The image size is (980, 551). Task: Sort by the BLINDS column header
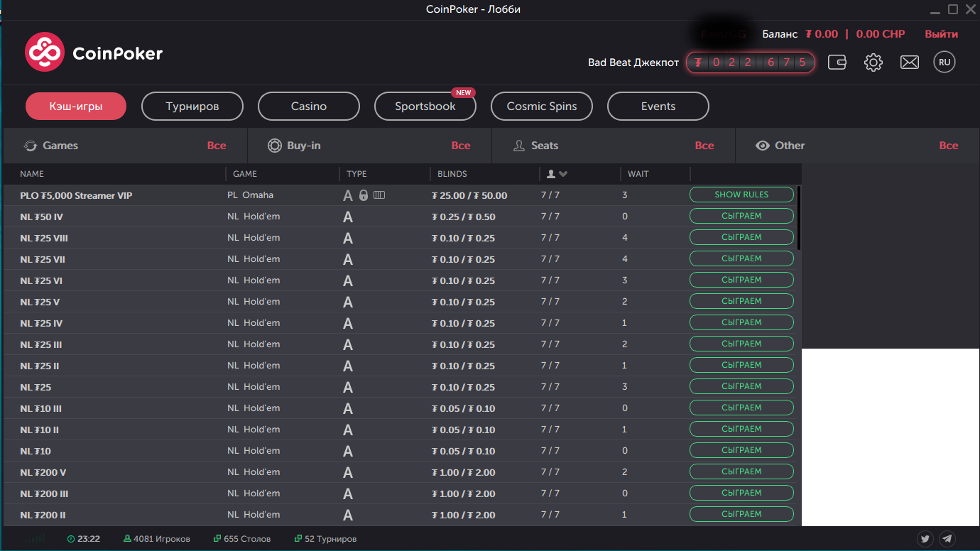pos(452,174)
